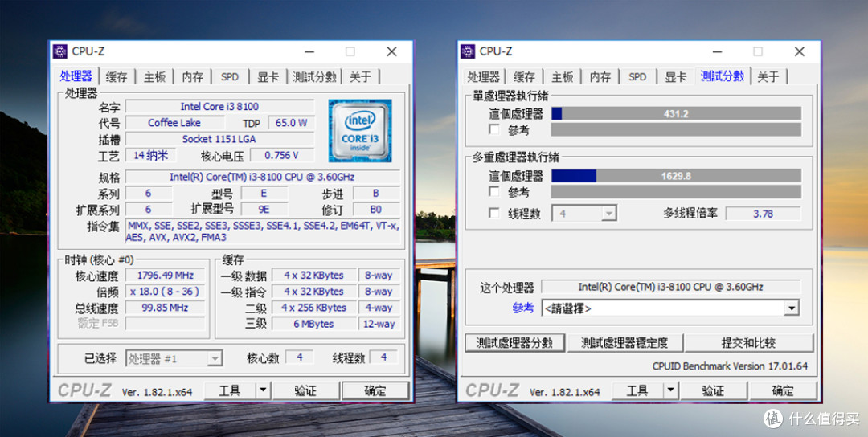Viewport: 868px width, 437px height.
Task: Open the 处理器 tab in right CPU-Z window
Action: [483, 77]
